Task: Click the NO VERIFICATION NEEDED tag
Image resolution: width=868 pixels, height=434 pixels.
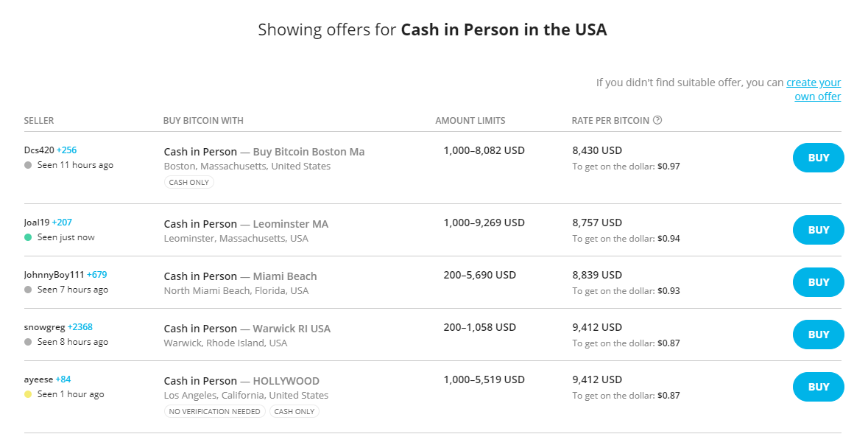Action: pyautogui.click(x=214, y=411)
